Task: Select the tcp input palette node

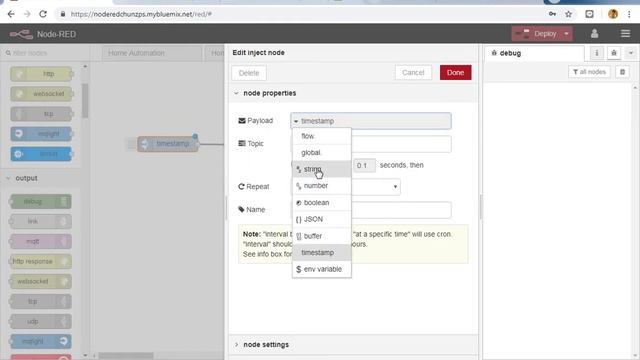Action: tap(41, 114)
